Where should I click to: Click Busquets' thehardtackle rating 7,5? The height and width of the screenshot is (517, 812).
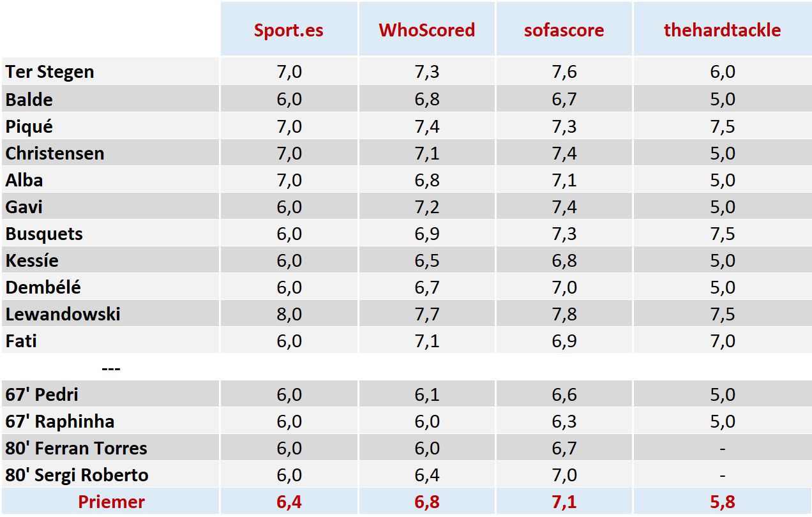point(722,234)
